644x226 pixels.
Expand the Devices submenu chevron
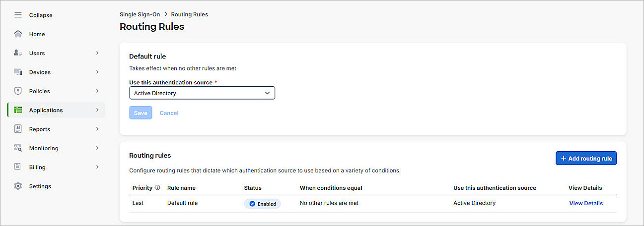tap(97, 72)
